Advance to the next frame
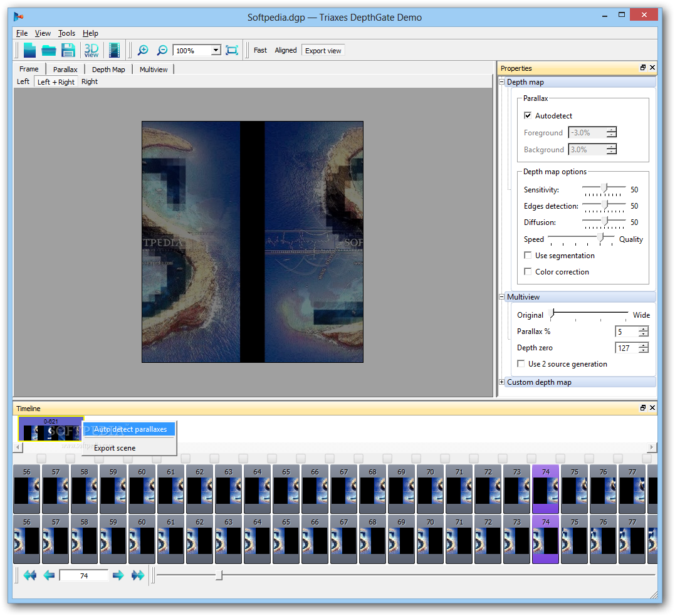The image size is (675, 616). [x=118, y=575]
